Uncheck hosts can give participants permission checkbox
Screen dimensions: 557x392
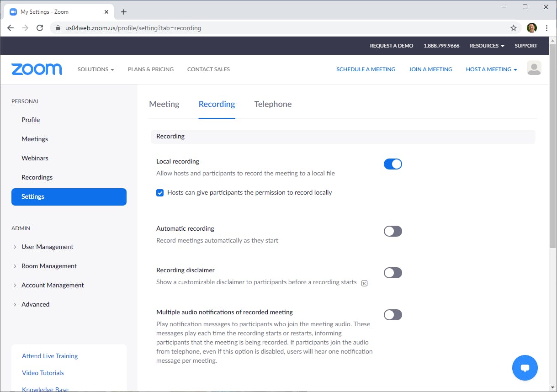coord(160,193)
